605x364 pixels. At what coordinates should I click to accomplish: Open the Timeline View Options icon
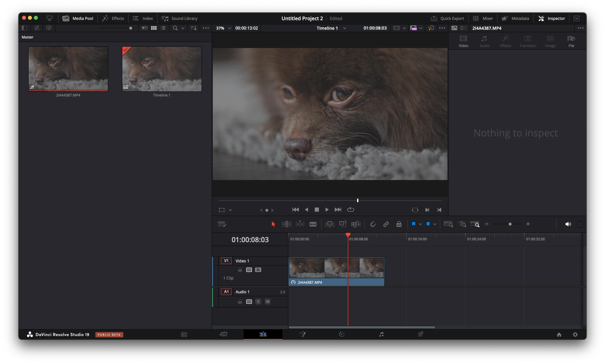[222, 224]
